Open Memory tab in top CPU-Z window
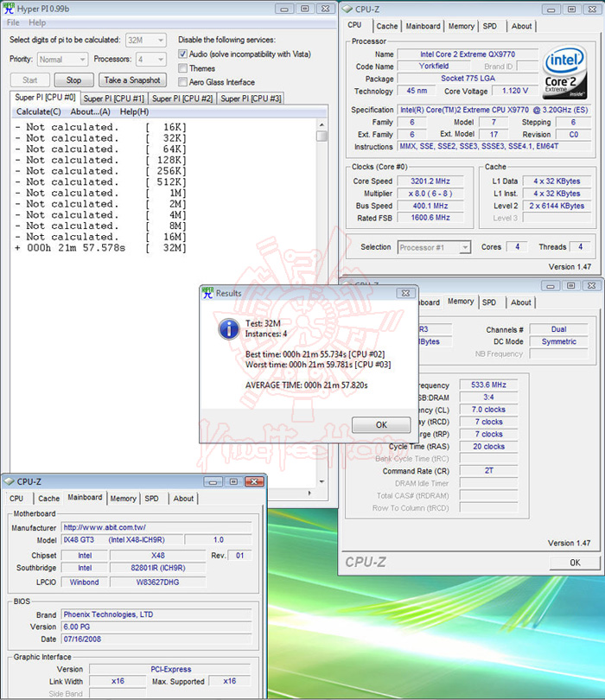This screenshot has height=700, width=605. point(462,26)
